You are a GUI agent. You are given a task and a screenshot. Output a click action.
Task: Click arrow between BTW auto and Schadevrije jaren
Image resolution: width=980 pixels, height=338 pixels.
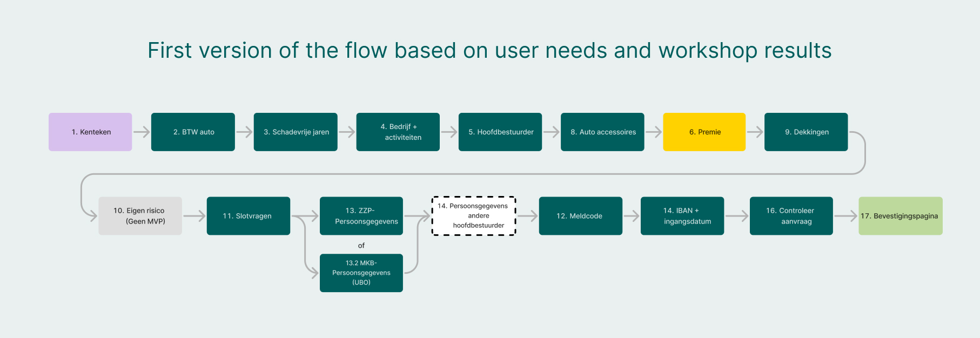pos(244,132)
